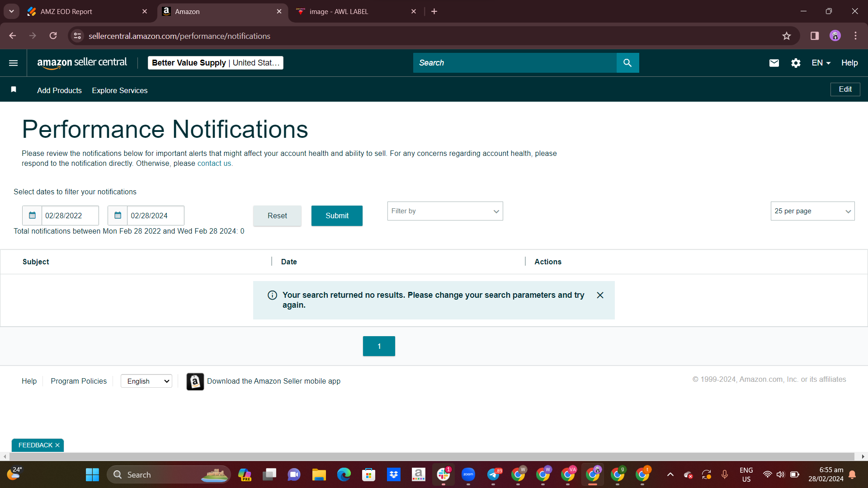Click the horizontal scrollbar at page bottom
Viewport: 868px width, 488px height.
tap(429, 456)
